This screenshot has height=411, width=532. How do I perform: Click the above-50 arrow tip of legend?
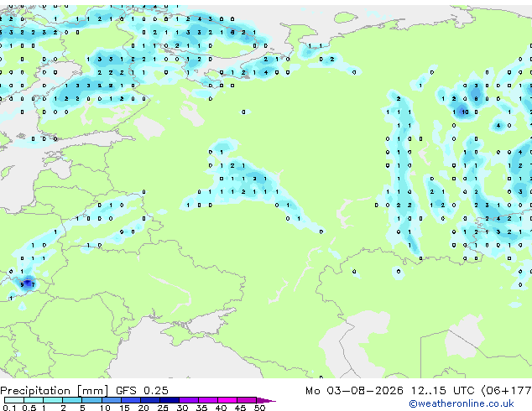[x=266, y=400]
